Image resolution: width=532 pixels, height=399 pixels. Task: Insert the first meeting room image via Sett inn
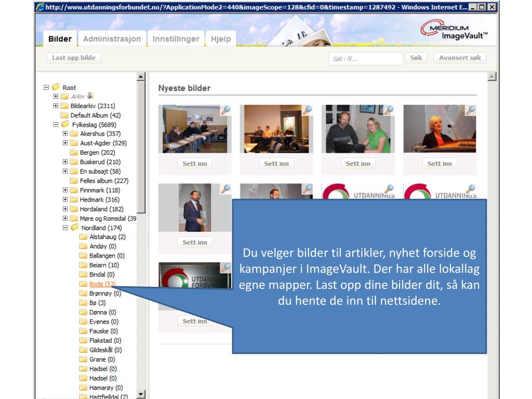(195, 164)
